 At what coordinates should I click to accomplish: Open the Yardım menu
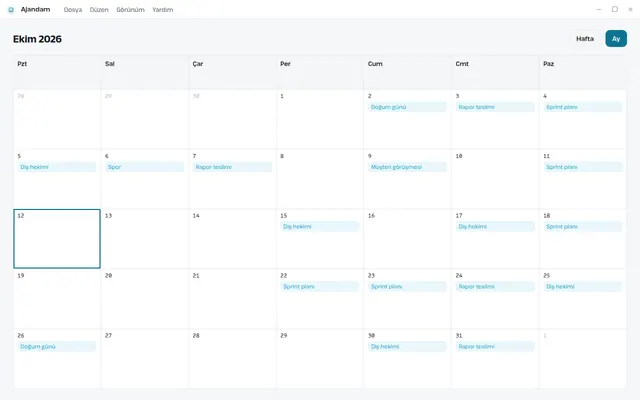point(162,10)
